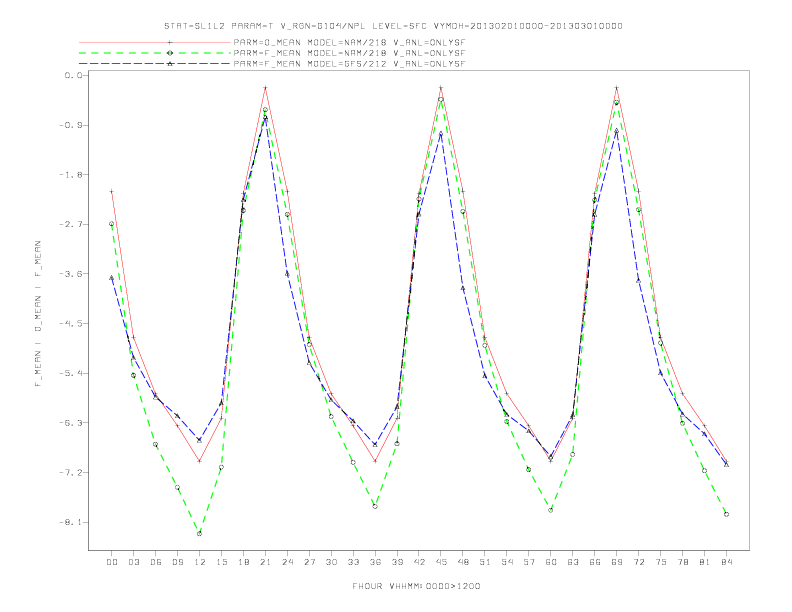Click x-axis hour label 81
792x612 pixels.
tap(705, 562)
